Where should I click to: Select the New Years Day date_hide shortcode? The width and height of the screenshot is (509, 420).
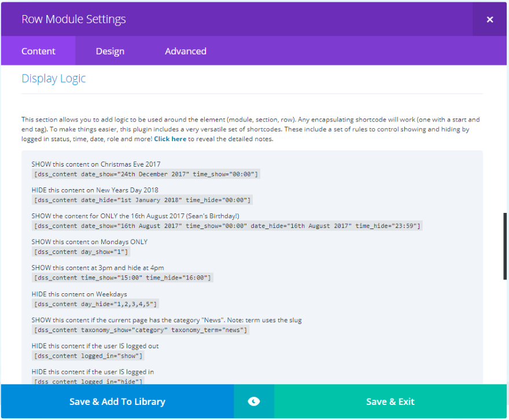pos(142,200)
